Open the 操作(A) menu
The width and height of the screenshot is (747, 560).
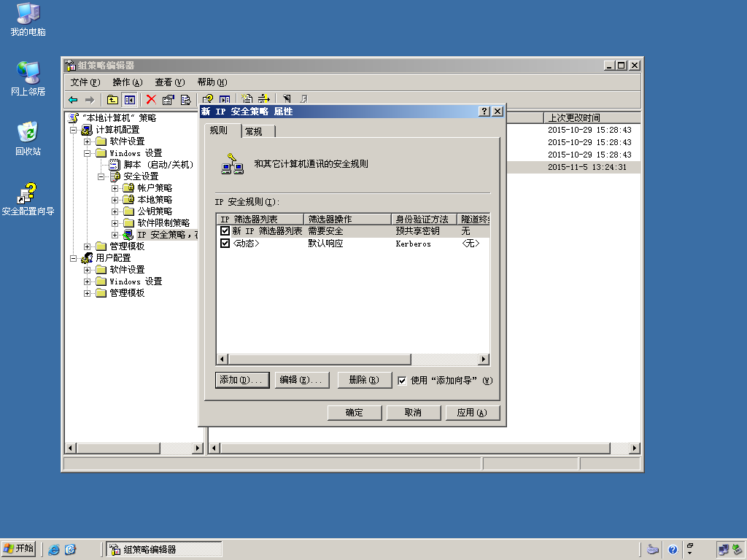pos(127,82)
